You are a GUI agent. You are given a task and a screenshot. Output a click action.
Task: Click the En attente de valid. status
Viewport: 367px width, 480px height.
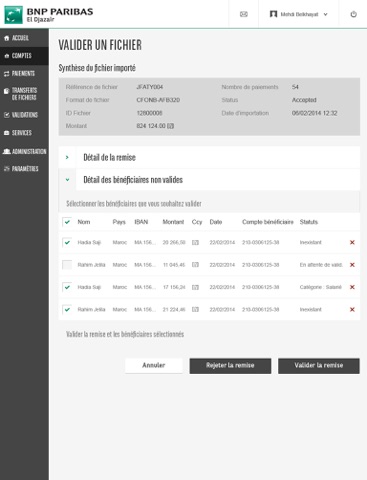pyautogui.click(x=321, y=265)
